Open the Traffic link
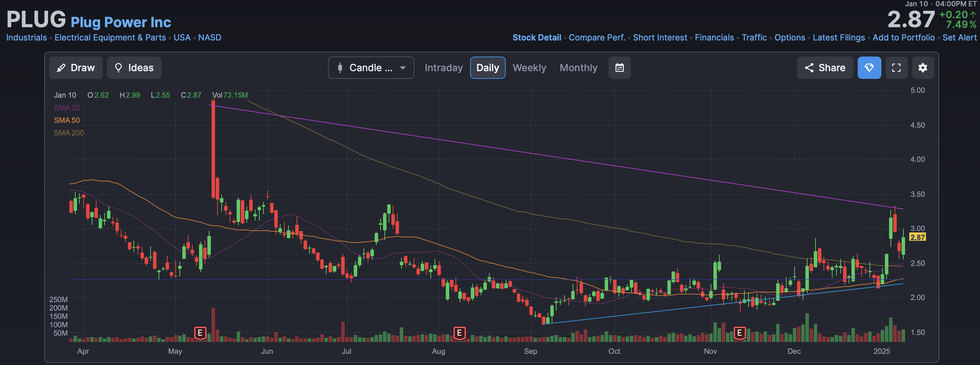 (754, 38)
